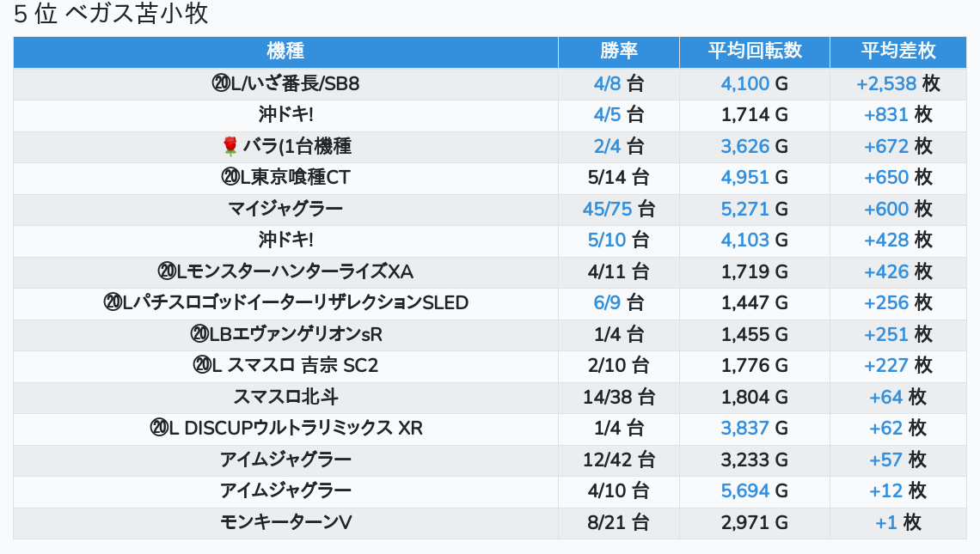The image size is (980, 554).
Task: Click the 4/8 台 win rate
Action: pyautogui.click(x=619, y=83)
